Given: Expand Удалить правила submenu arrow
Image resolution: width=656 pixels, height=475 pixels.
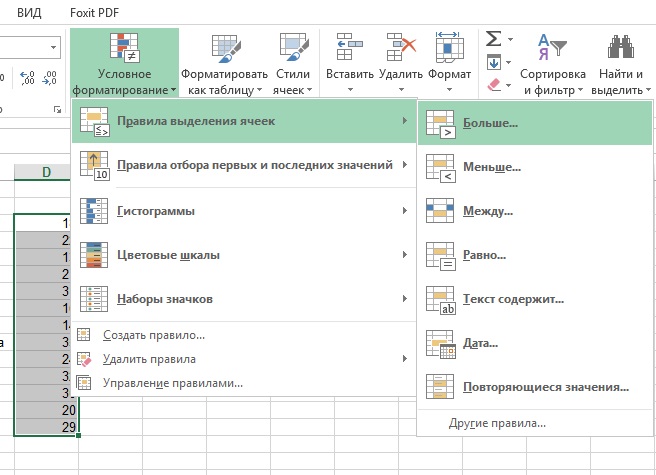Looking at the screenshot, I should (405, 359).
